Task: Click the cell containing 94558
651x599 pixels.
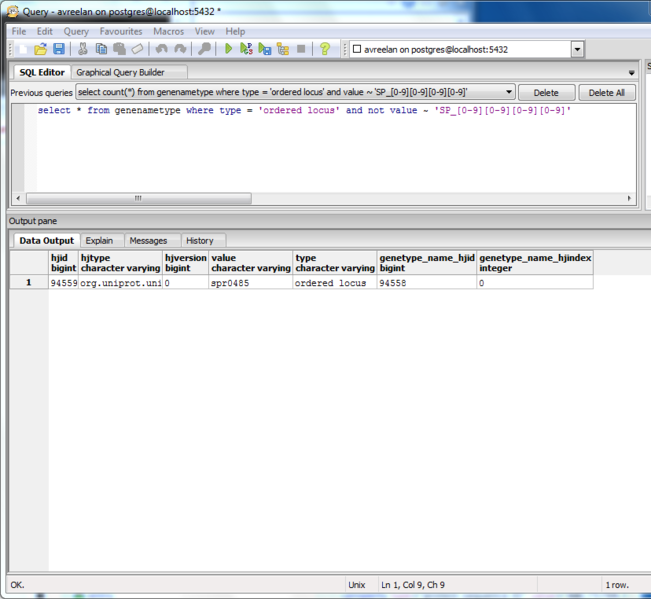Action: pos(427,283)
